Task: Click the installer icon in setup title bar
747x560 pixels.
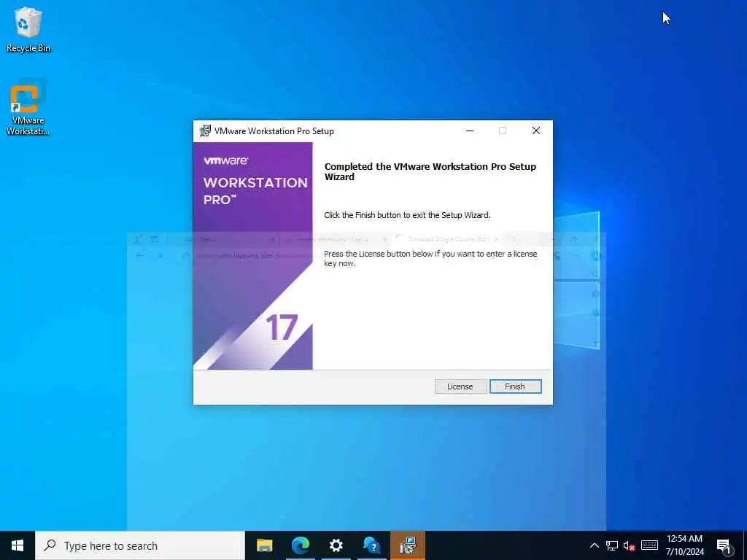Action: pyautogui.click(x=205, y=131)
